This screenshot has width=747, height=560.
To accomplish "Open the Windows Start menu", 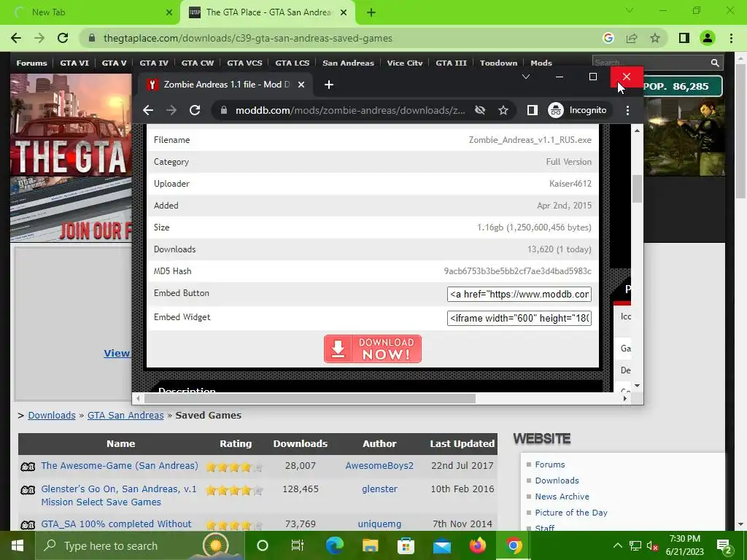I will [18, 545].
